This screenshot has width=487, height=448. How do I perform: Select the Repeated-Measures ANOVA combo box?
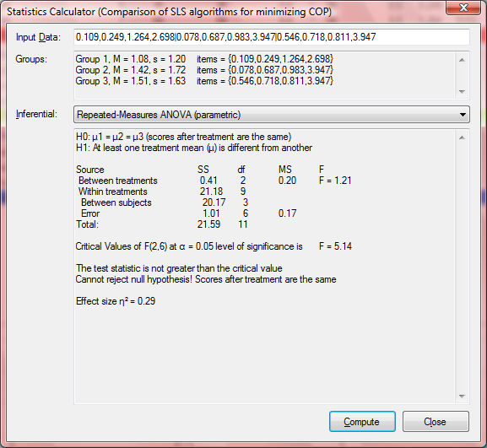pos(272,115)
